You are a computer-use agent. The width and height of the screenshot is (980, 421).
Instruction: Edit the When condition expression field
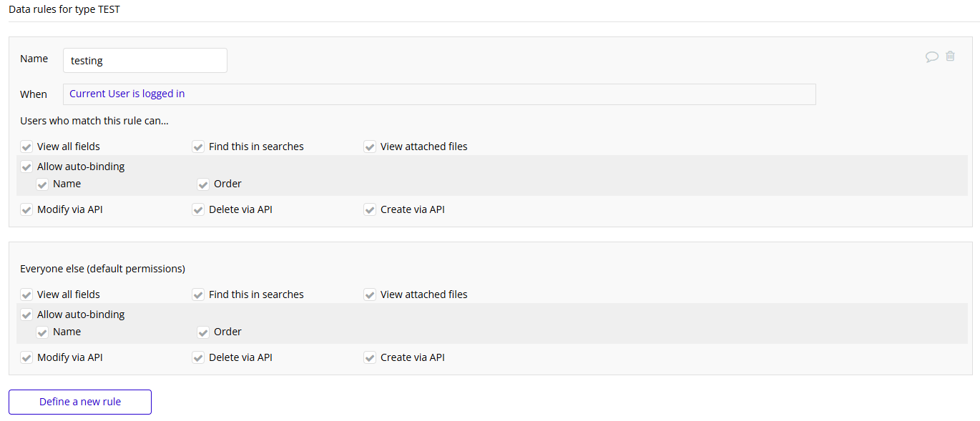[x=439, y=94]
